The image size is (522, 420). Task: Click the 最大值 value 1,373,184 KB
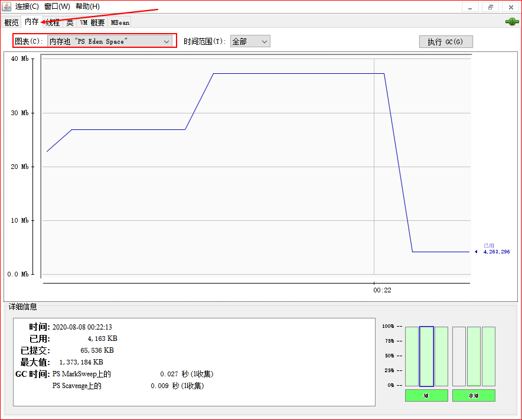(x=81, y=362)
